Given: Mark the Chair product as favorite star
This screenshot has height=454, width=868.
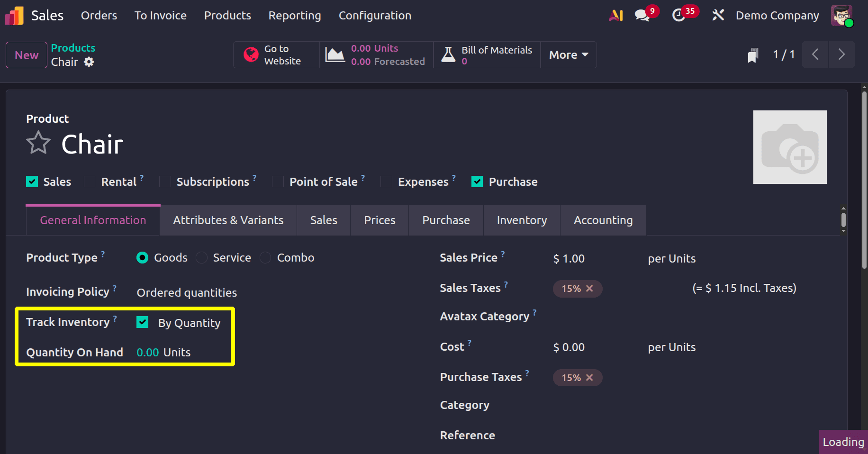Looking at the screenshot, I should point(38,143).
